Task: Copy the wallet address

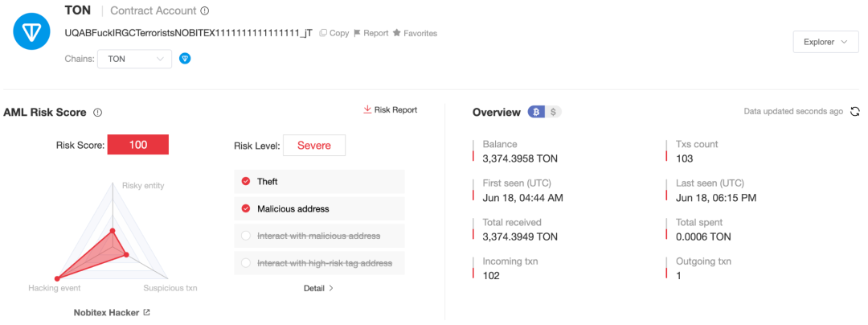Action: pyautogui.click(x=334, y=33)
